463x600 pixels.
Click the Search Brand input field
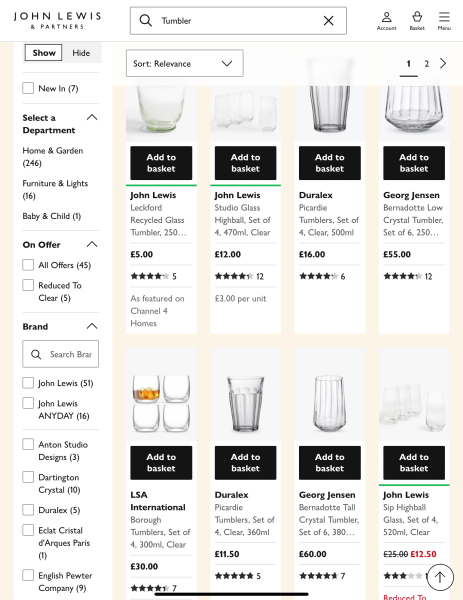[60, 354]
